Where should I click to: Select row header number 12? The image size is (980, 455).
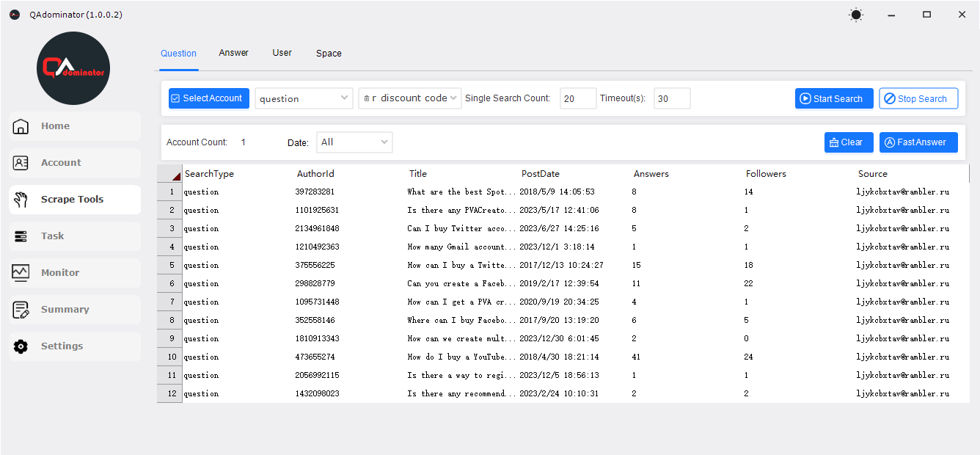tap(169, 394)
